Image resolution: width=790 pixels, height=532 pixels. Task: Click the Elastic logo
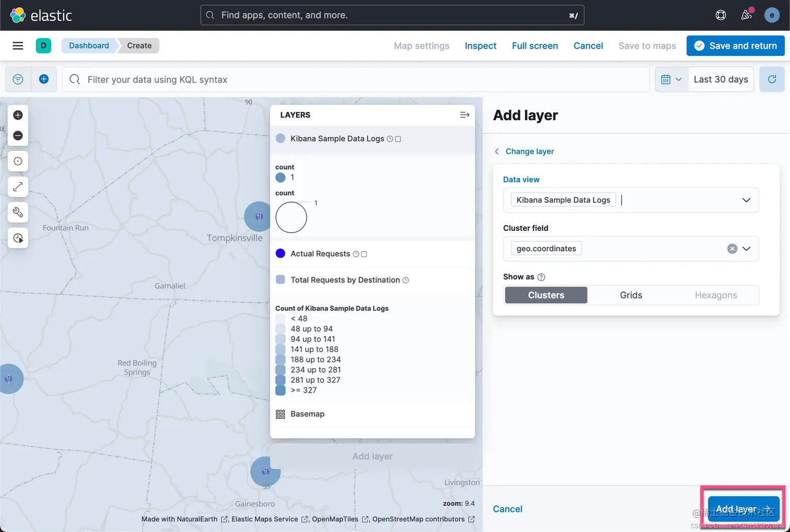tap(41, 15)
